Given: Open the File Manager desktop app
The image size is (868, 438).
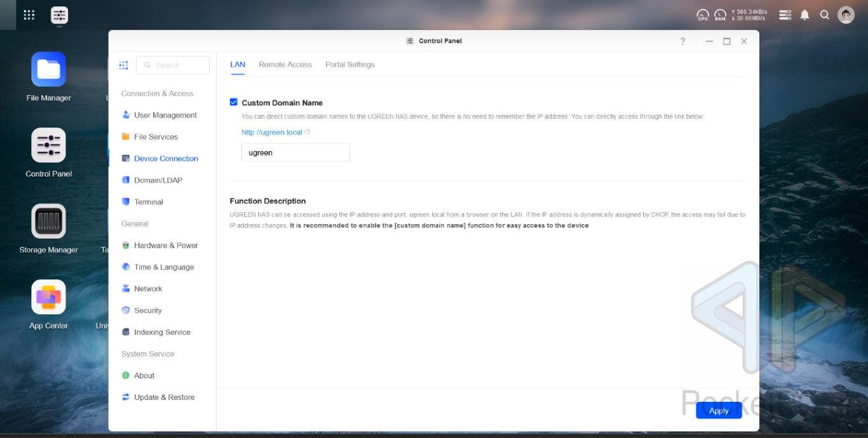Looking at the screenshot, I should coord(48,69).
